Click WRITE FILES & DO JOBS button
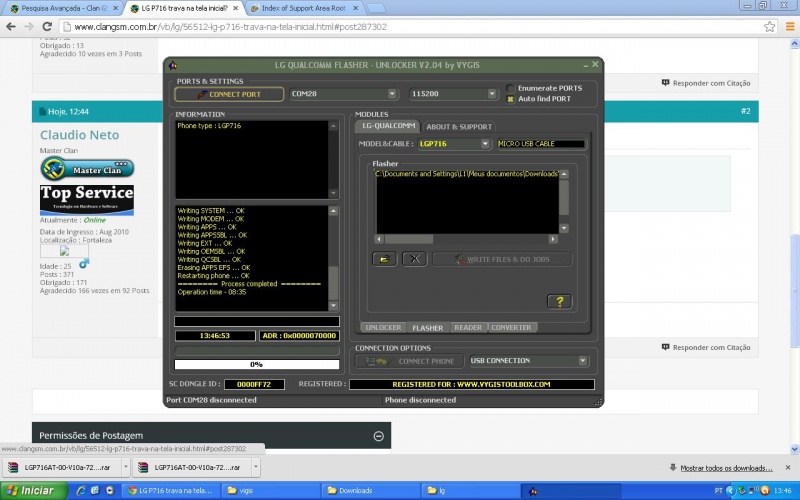800x500 pixels. [502, 259]
